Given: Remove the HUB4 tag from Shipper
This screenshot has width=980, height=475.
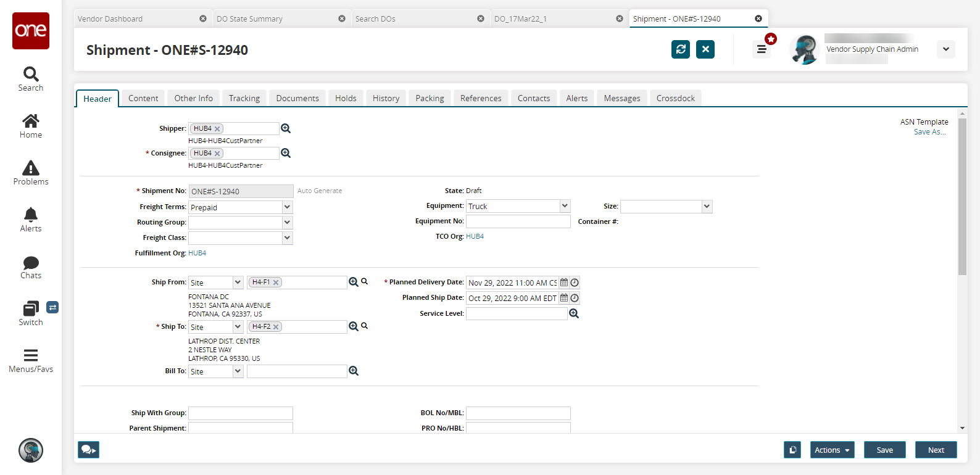Looking at the screenshot, I should (217, 129).
